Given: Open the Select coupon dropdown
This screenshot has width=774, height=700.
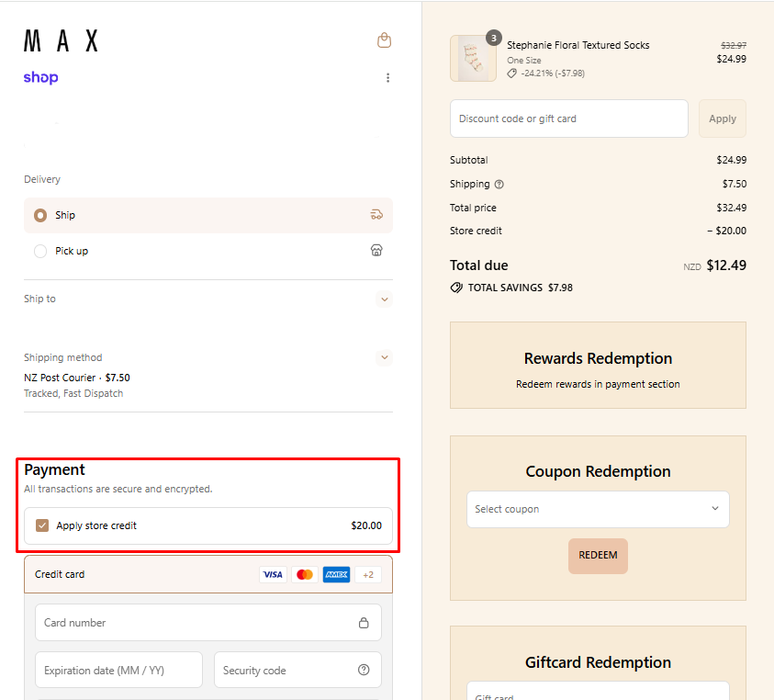Looking at the screenshot, I should tap(598, 510).
